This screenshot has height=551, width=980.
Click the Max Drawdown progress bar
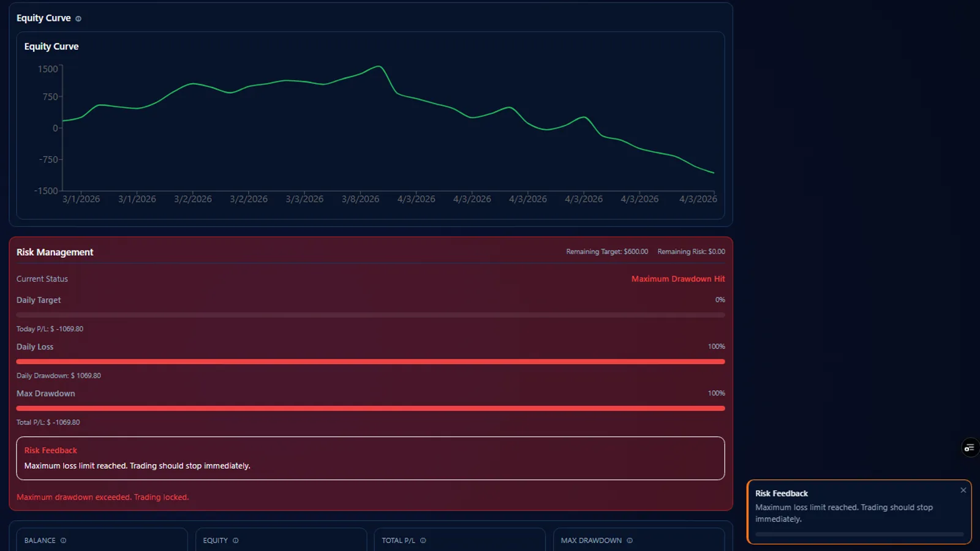[370, 408]
